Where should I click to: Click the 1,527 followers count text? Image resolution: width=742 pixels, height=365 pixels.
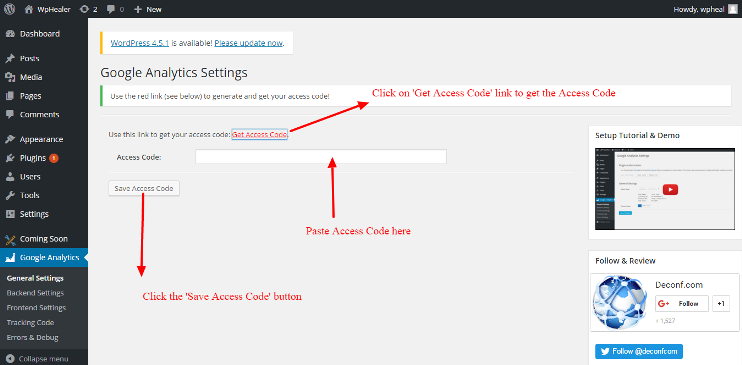665,321
